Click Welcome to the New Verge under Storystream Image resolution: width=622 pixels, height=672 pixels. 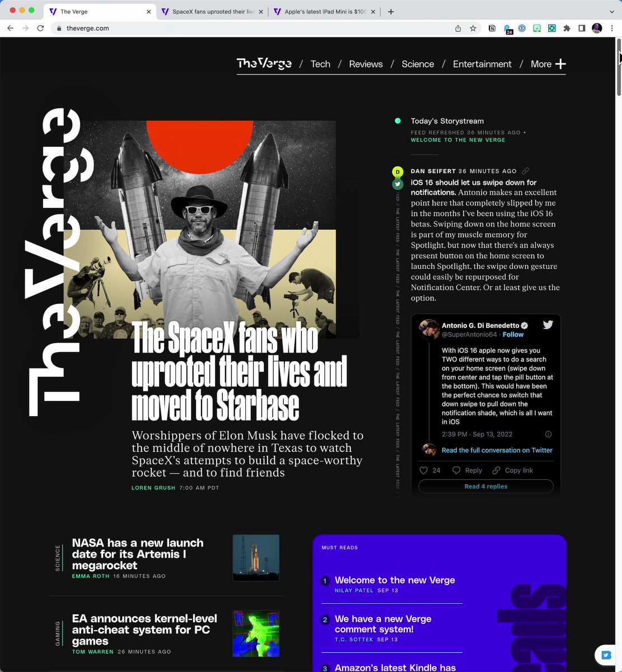[x=458, y=140]
